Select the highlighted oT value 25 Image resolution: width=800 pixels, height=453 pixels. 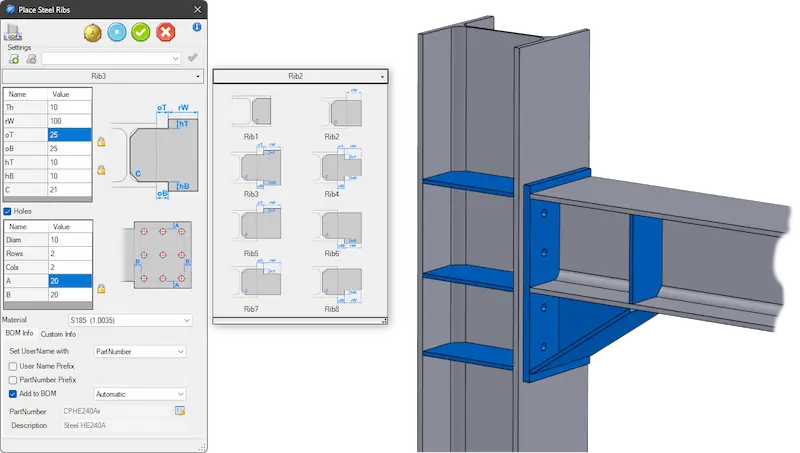point(69,135)
